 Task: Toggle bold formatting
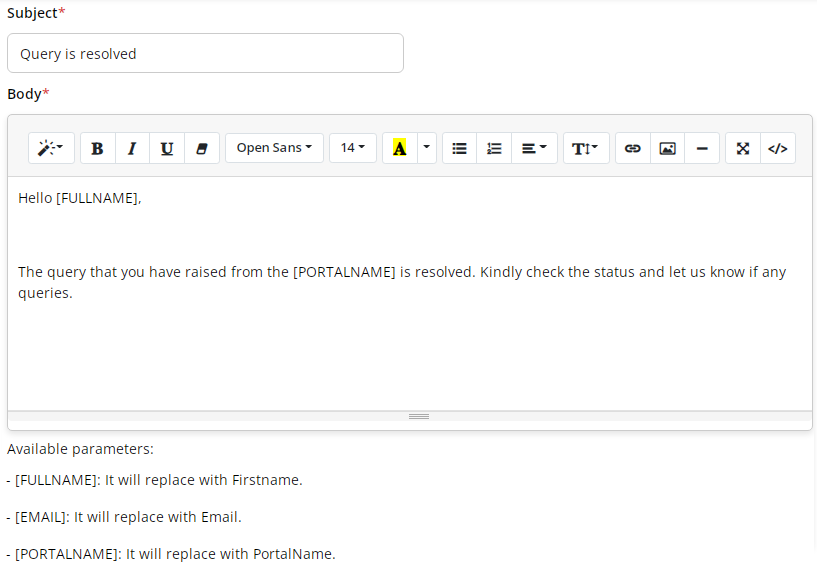[x=97, y=148]
